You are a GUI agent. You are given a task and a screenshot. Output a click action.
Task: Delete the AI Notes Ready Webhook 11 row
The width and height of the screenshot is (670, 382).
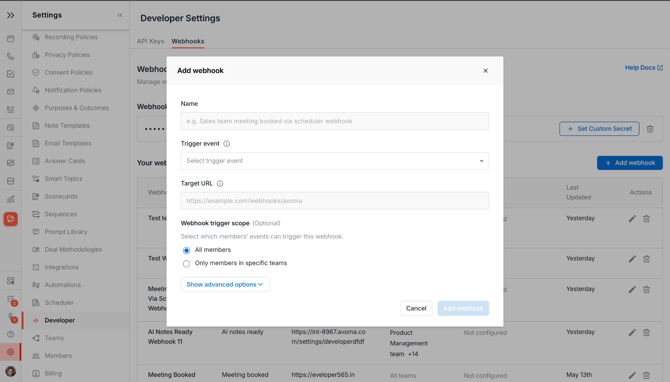point(646,332)
